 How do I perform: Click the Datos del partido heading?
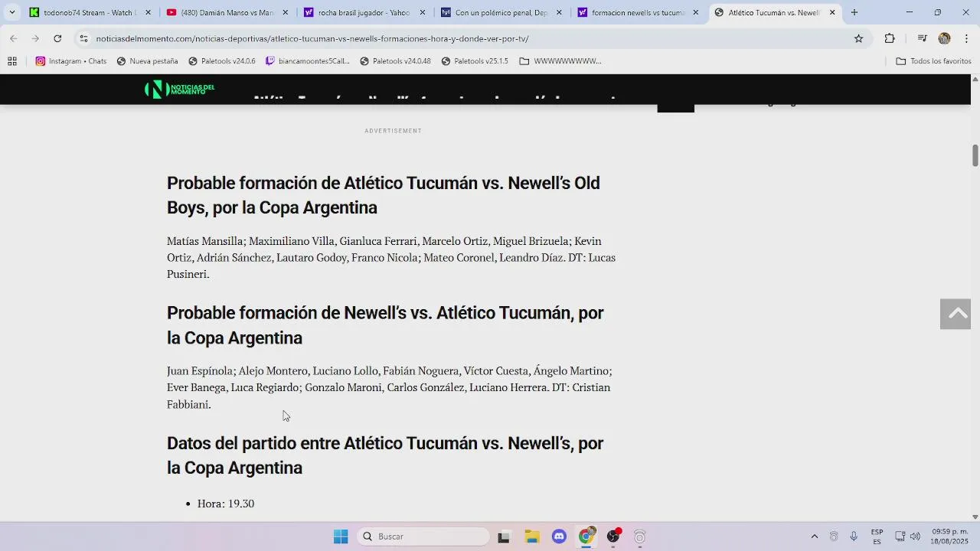coord(386,455)
